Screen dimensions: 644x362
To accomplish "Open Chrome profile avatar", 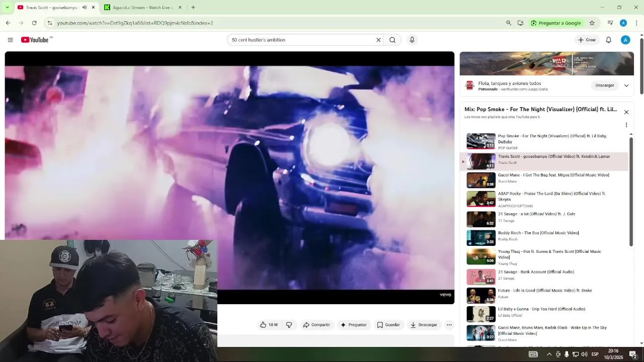I will (623, 23).
